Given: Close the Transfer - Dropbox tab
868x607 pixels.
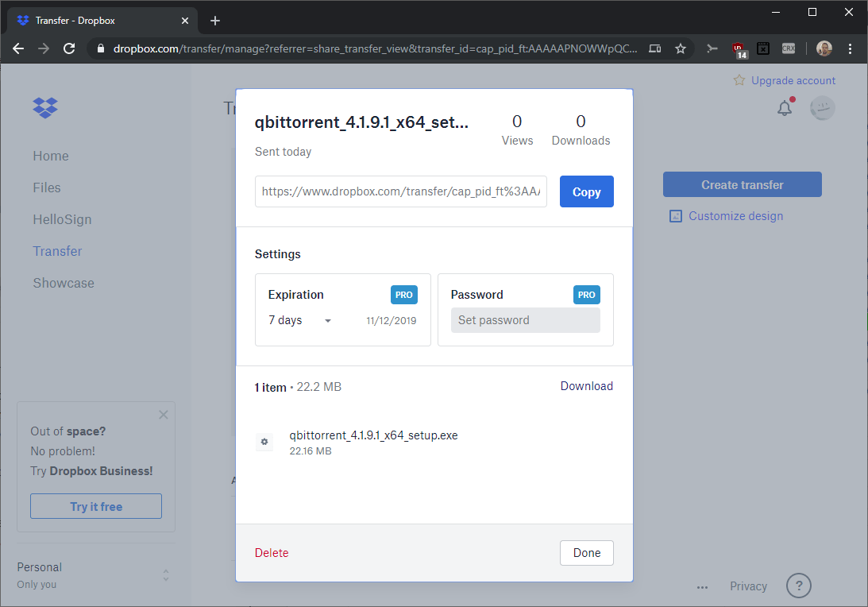Looking at the screenshot, I should click(185, 21).
